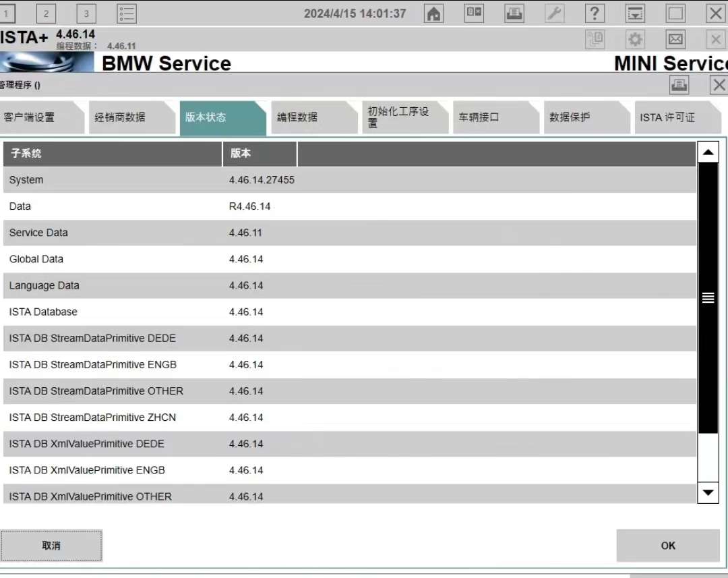Open help via the question mark icon
The width and height of the screenshot is (728, 578).
595,13
